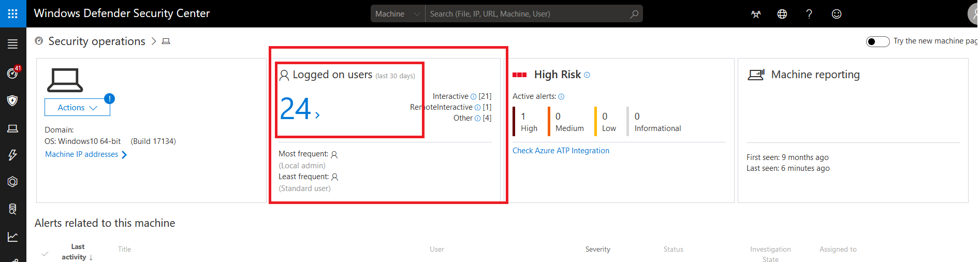Click the machine laptop breadcrumb icon

pos(166,41)
